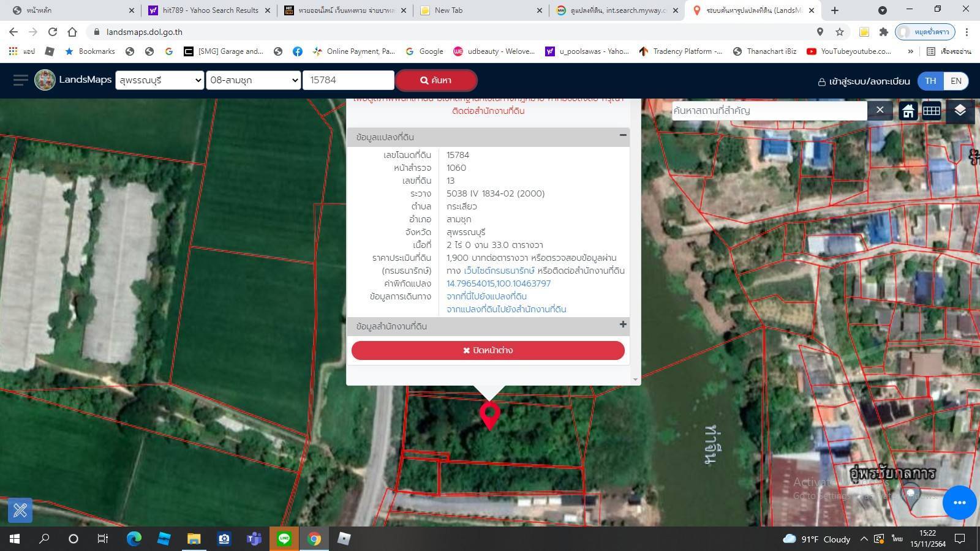Show hidden system tray icons
Image resolution: width=980 pixels, height=551 pixels.
click(x=864, y=539)
